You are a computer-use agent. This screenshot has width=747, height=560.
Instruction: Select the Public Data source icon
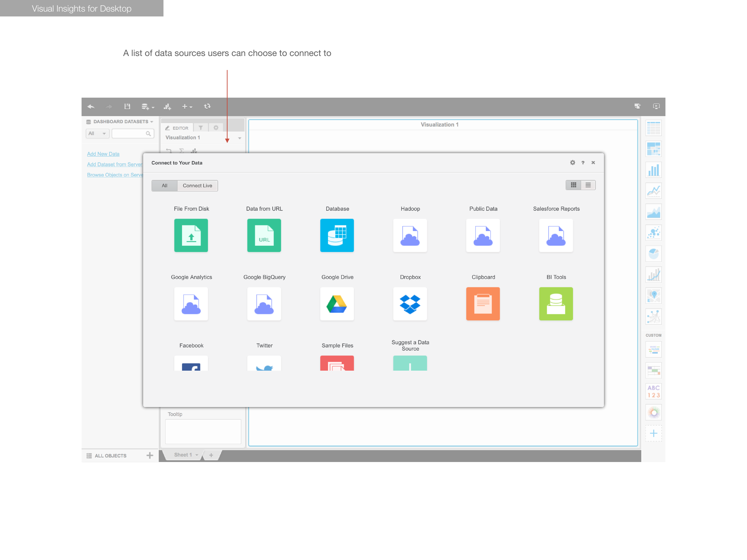[483, 235]
